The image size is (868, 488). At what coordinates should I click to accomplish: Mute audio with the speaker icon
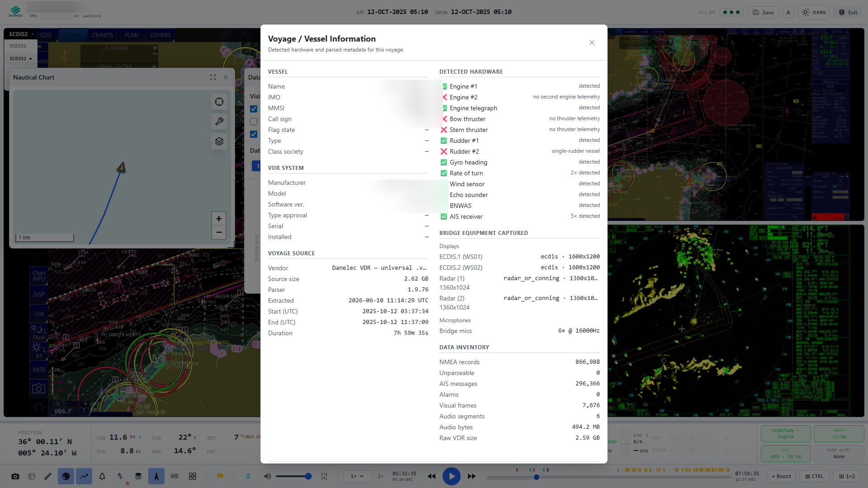click(x=268, y=476)
